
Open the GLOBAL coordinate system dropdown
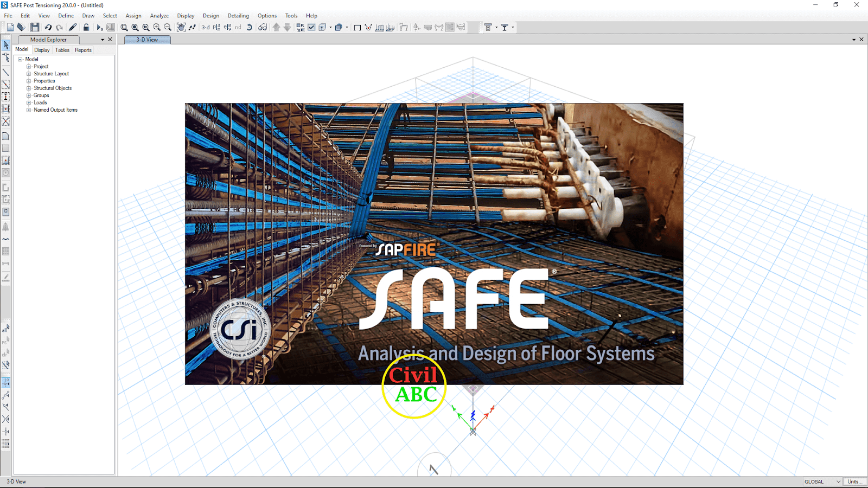pos(822,481)
